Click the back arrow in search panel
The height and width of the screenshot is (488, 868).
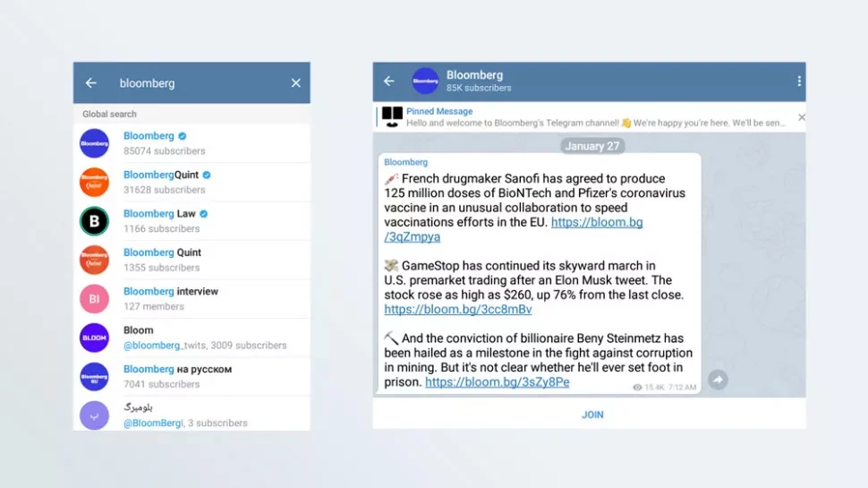coord(91,83)
